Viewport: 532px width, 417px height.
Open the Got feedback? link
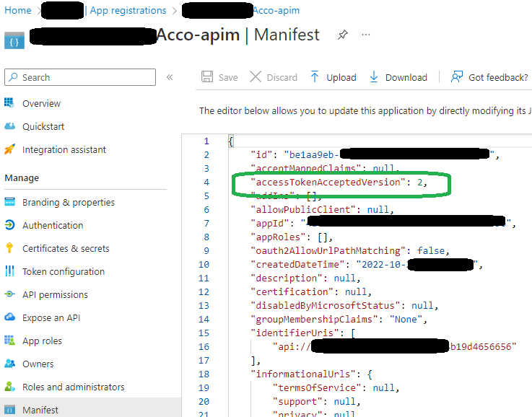click(498, 78)
